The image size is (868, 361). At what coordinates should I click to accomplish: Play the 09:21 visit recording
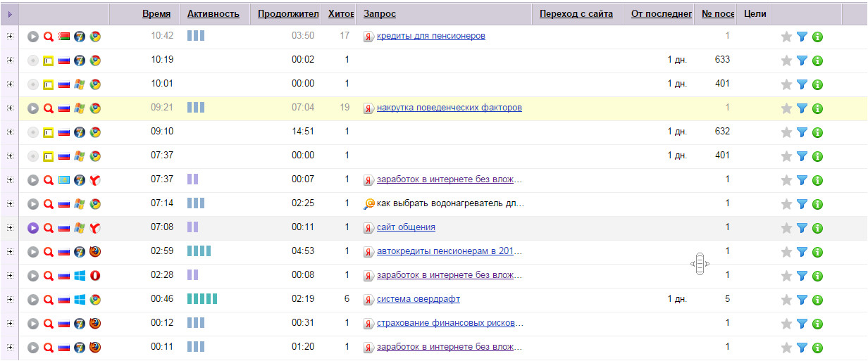[33, 108]
